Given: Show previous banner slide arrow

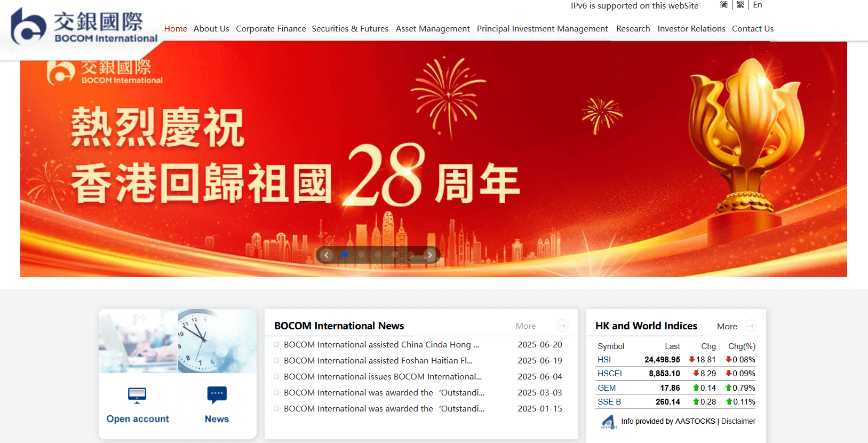Looking at the screenshot, I should 327,255.
